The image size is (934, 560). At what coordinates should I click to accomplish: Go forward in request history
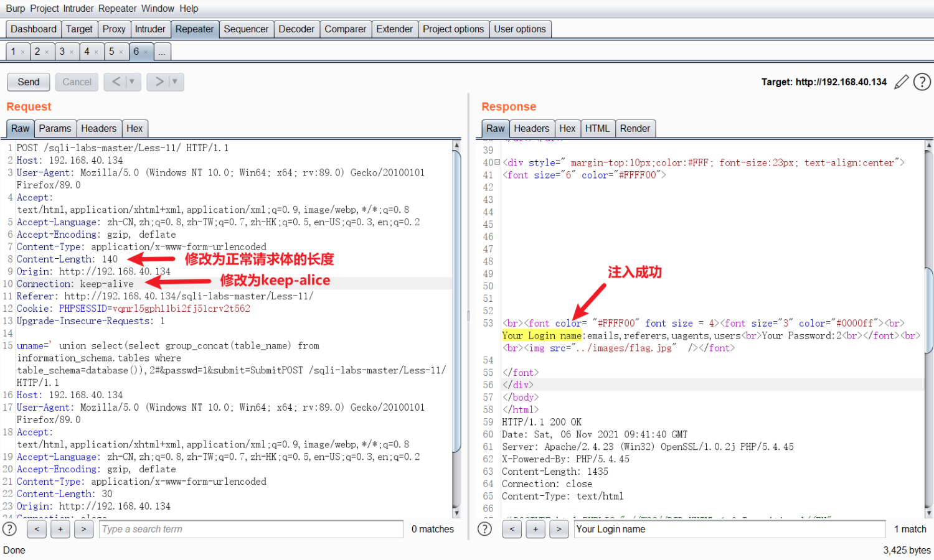tap(159, 82)
